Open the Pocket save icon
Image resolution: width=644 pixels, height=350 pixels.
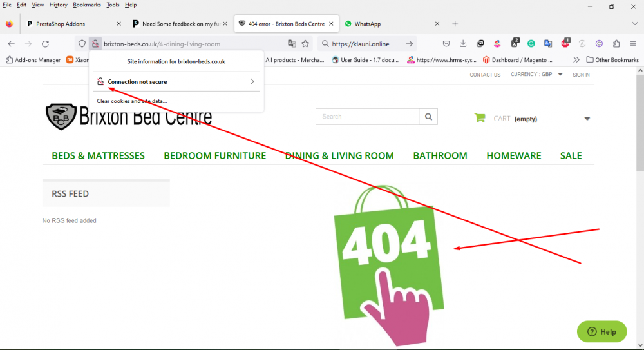pyautogui.click(x=446, y=44)
